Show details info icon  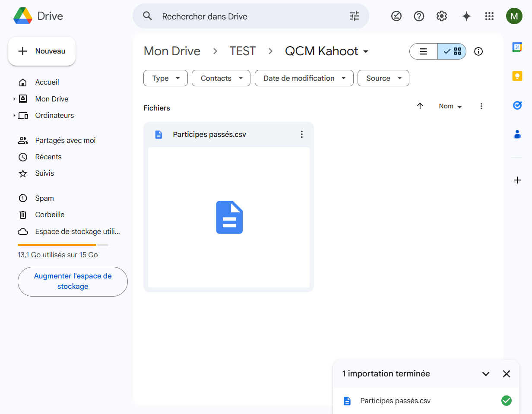click(x=478, y=51)
